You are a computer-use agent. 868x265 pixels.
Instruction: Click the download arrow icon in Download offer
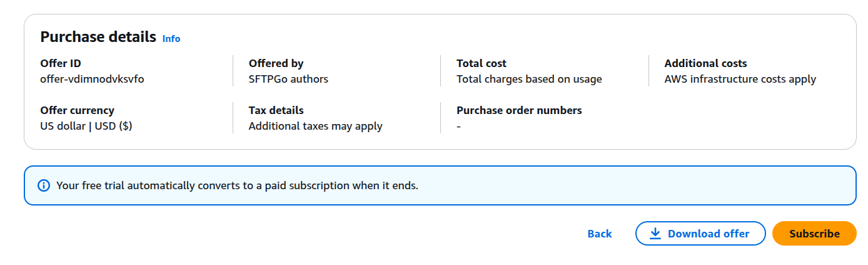pos(655,234)
